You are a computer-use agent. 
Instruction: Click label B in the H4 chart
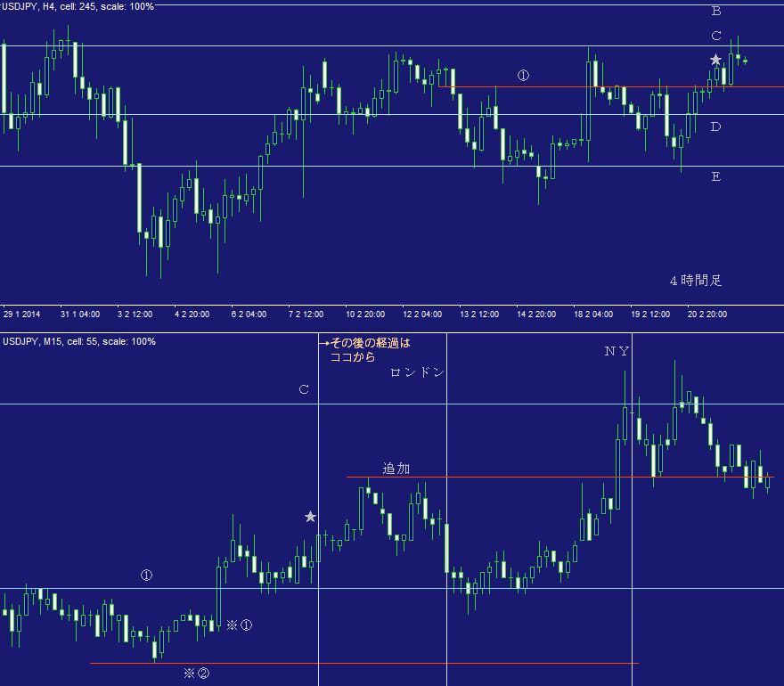[x=716, y=11]
